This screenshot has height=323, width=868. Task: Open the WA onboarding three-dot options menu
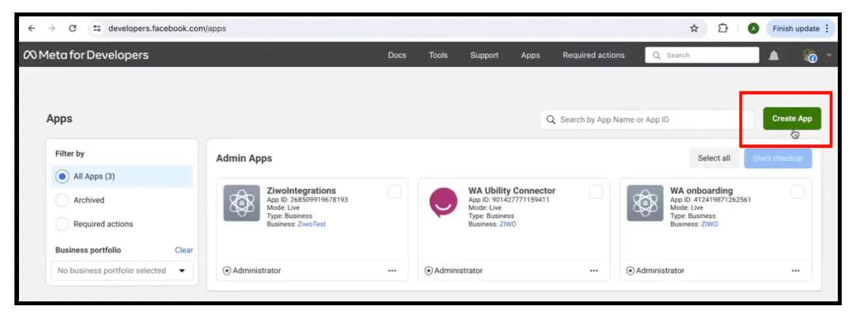coord(795,270)
